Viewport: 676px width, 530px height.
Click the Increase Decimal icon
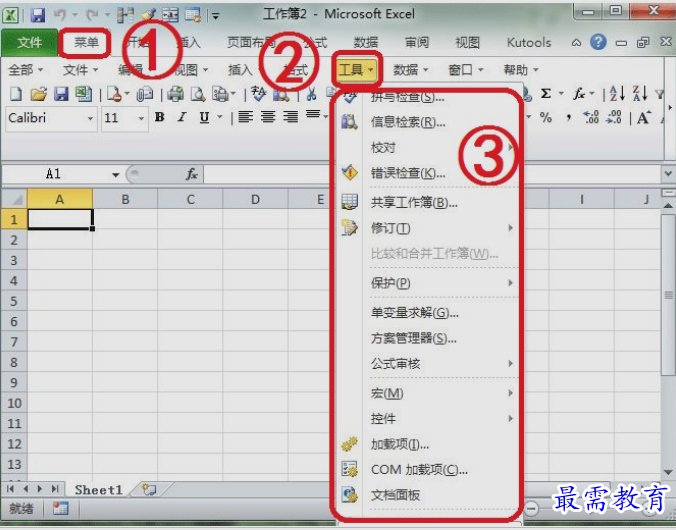tap(591, 117)
